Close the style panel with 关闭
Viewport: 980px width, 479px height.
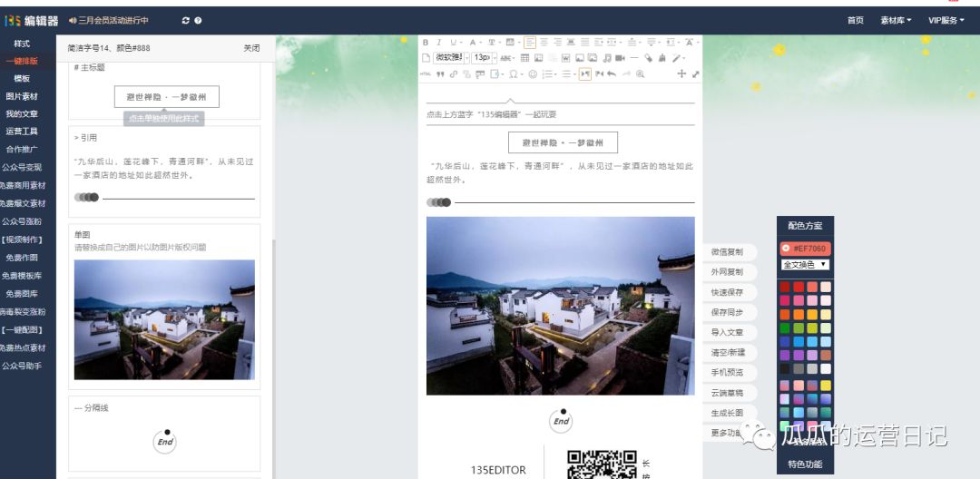click(x=252, y=48)
